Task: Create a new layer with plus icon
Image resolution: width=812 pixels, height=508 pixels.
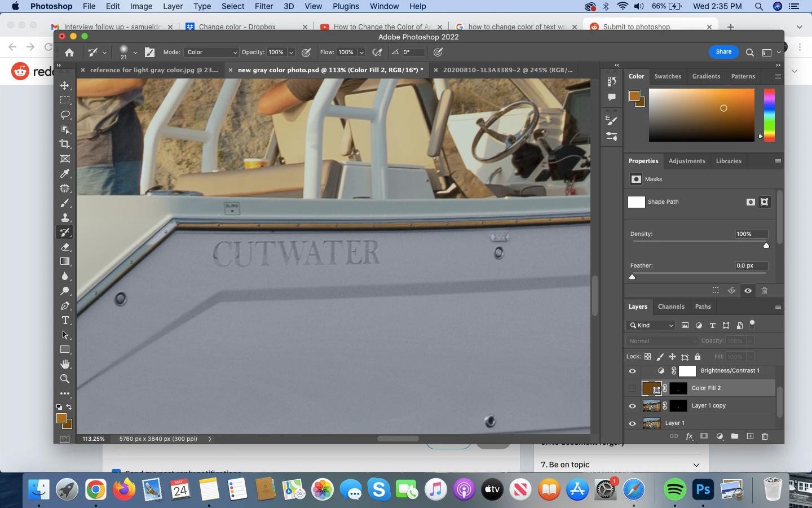Action: pos(750,436)
